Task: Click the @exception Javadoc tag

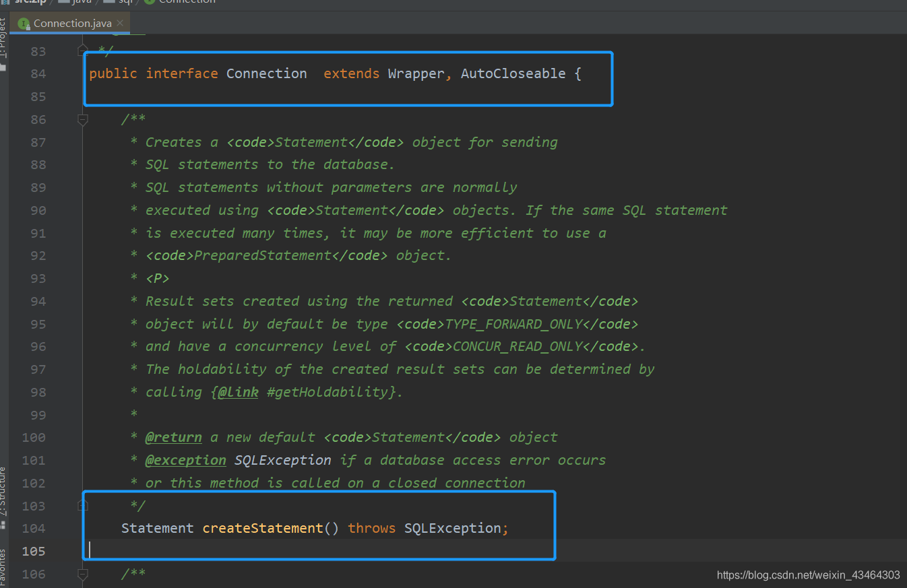Action: click(185, 460)
